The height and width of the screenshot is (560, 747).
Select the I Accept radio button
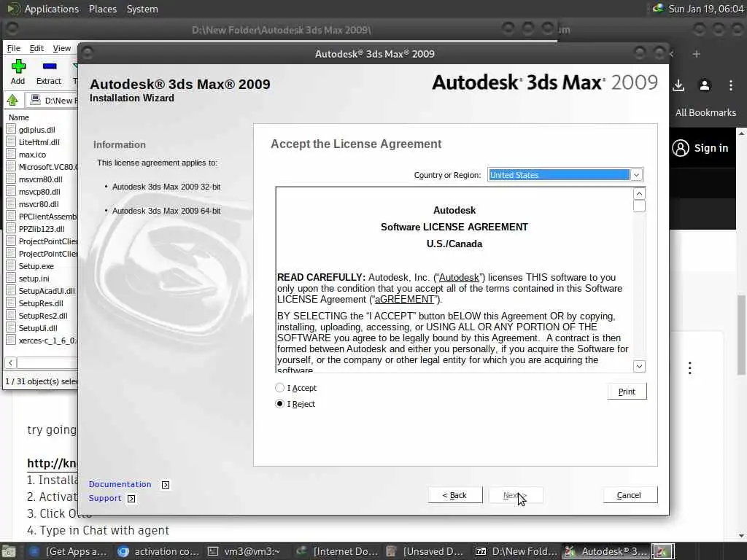pos(279,388)
